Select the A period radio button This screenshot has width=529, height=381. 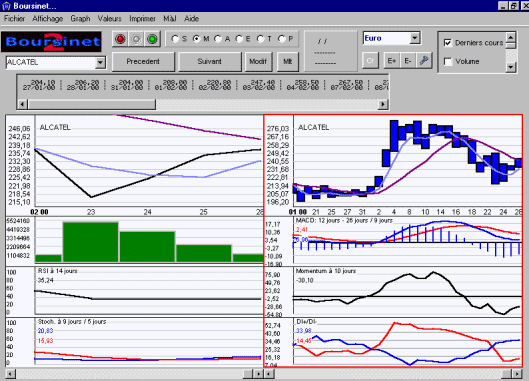(218, 39)
